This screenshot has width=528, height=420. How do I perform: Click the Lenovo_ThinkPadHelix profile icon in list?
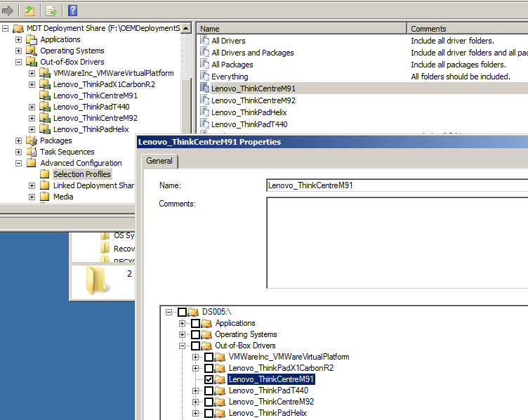(x=204, y=112)
